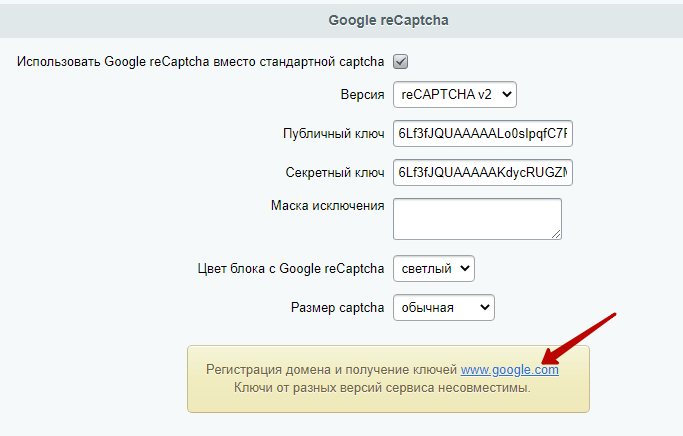Click the Маска исключения text area

point(477,219)
